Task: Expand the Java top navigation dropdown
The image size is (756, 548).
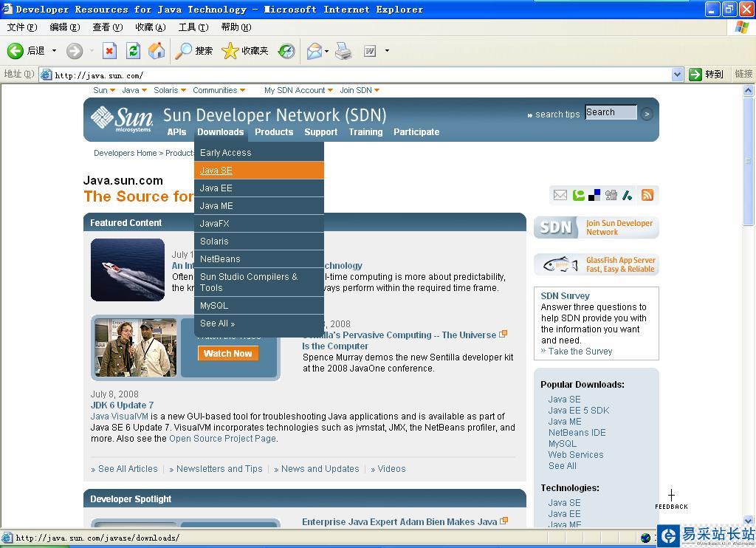Action: tap(144, 90)
